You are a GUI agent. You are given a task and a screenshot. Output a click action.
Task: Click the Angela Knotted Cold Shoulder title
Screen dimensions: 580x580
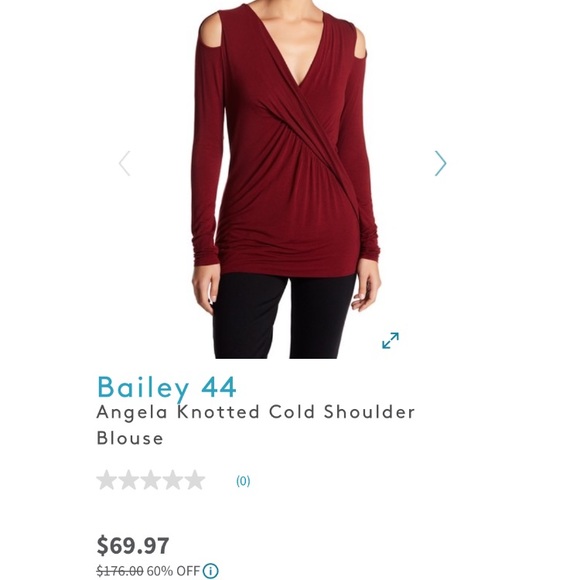click(256, 412)
